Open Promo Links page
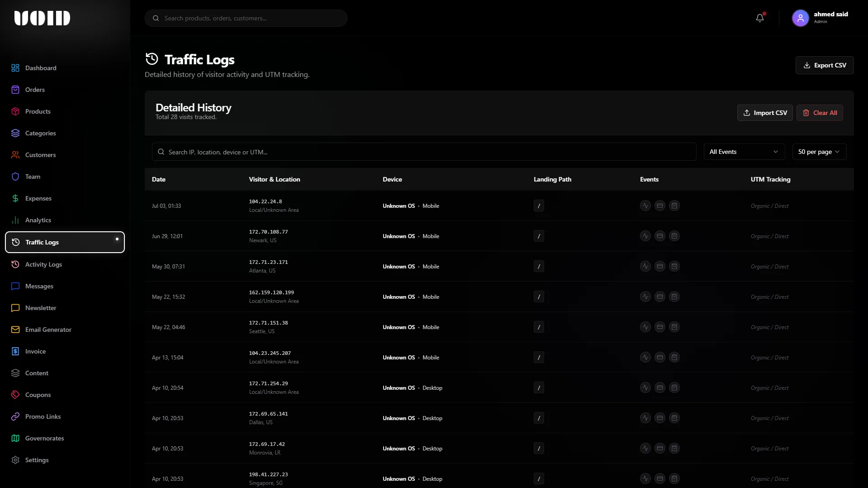The image size is (868, 488). [65, 416]
